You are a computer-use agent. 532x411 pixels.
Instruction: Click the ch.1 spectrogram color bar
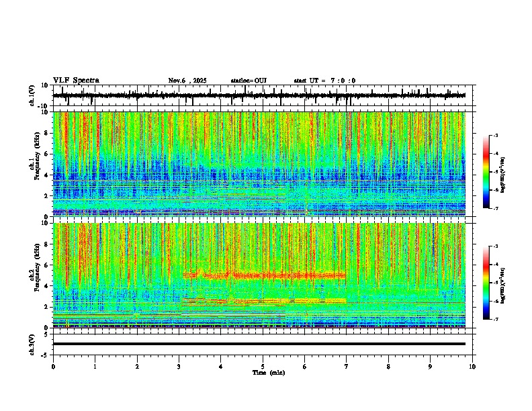point(486,172)
